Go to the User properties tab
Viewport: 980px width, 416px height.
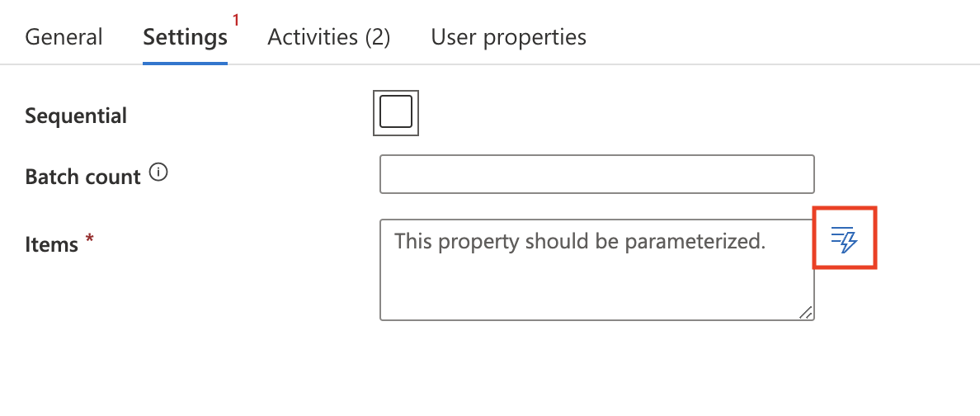point(508,37)
